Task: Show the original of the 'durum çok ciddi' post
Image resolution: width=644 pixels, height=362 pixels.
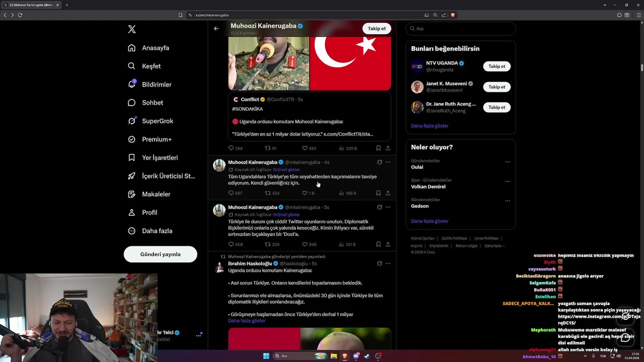Action: click(286, 215)
